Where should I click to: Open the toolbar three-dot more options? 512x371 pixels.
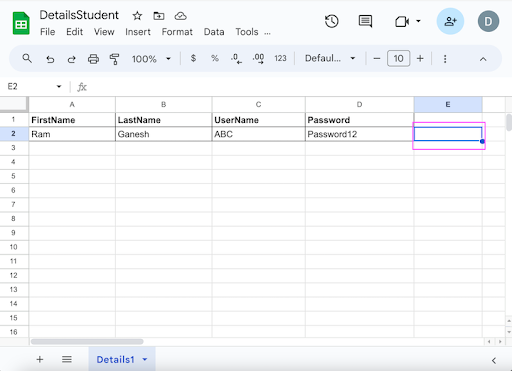[x=445, y=59]
